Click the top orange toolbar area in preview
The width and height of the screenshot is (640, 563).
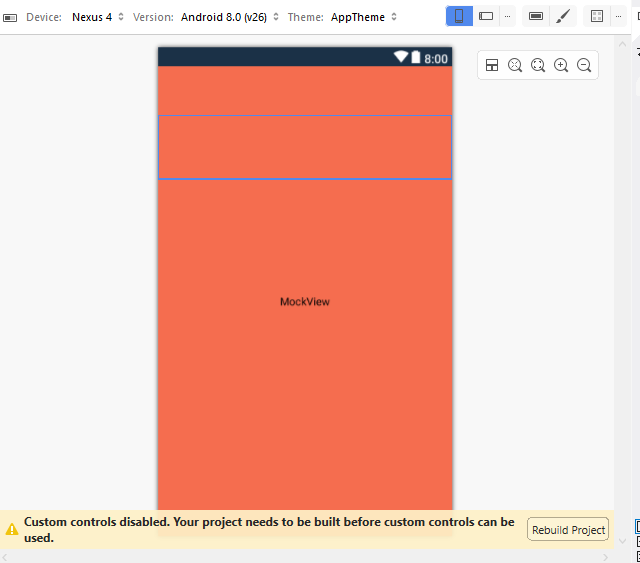click(x=305, y=91)
